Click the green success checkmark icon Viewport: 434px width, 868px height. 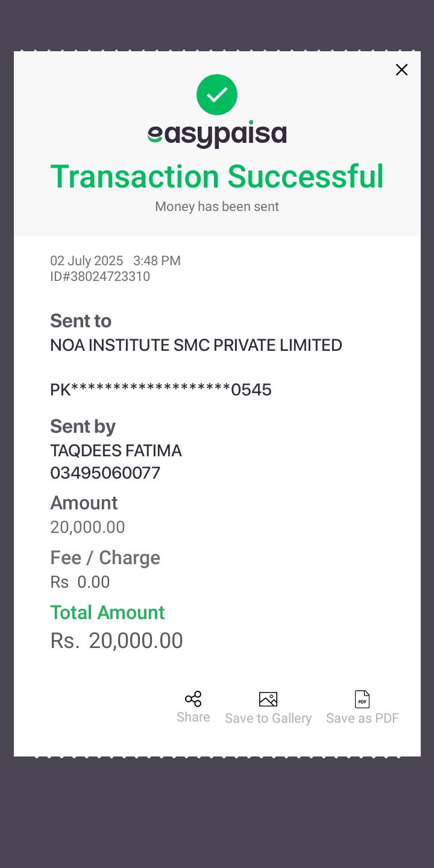tap(217, 95)
